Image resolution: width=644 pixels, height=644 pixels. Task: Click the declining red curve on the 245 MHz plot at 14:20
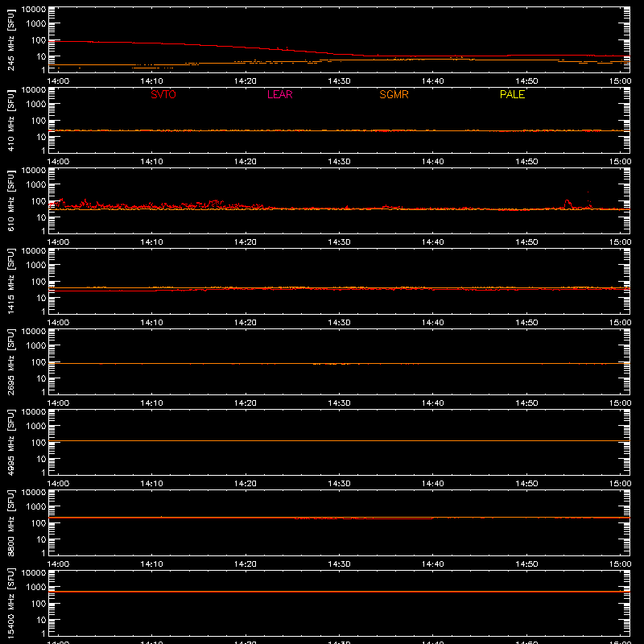(246, 47)
